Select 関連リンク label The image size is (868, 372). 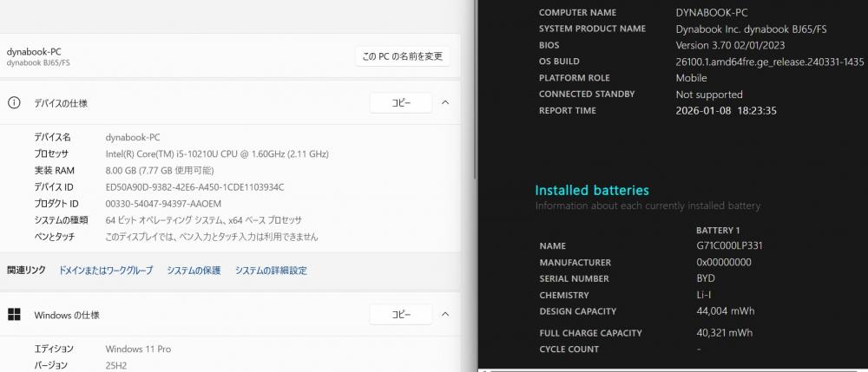[x=26, y=271]
